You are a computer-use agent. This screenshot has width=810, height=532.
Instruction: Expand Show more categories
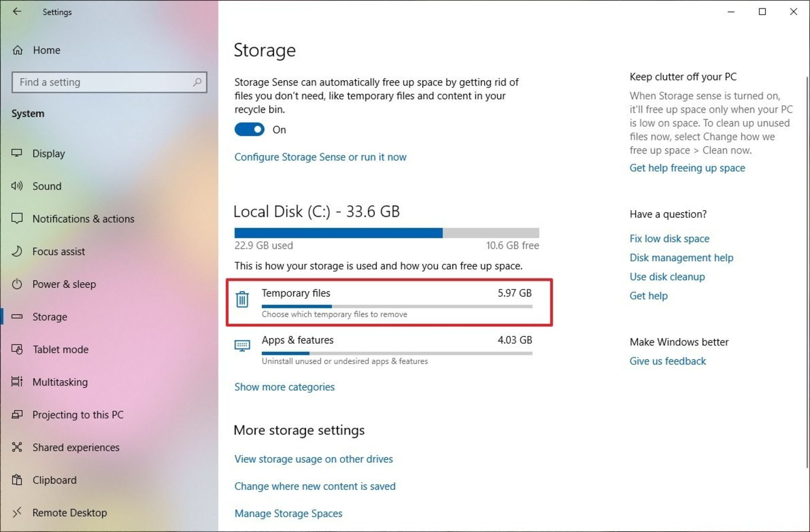284,387
